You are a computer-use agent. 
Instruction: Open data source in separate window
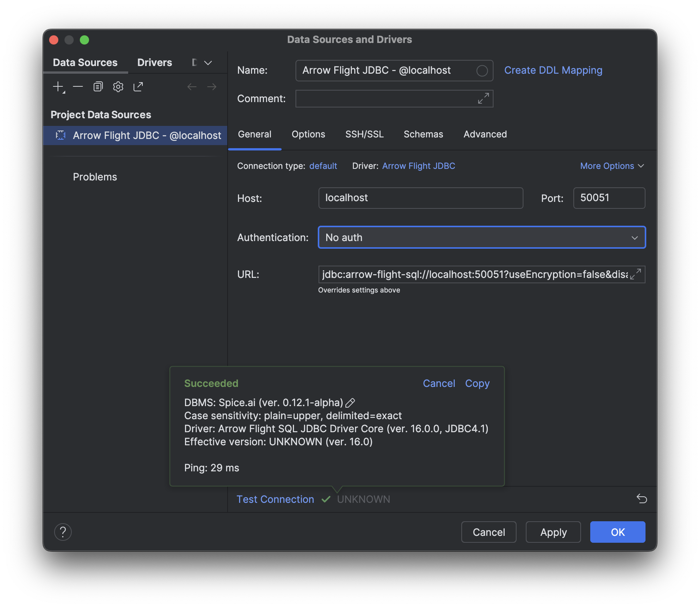(x=138, y=86)
